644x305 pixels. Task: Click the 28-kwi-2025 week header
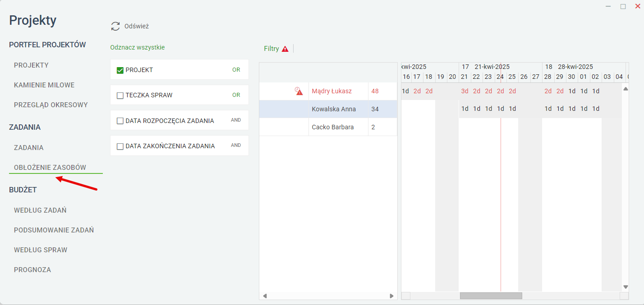(575, 67)
